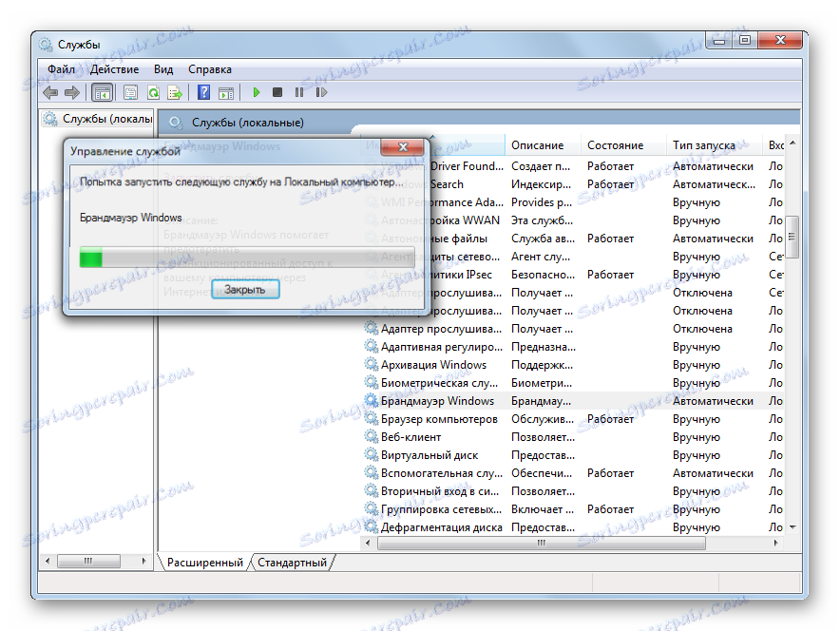Switch to the Стандартный tab
This screenshot has height=631, width=840.
pos(292,563)
